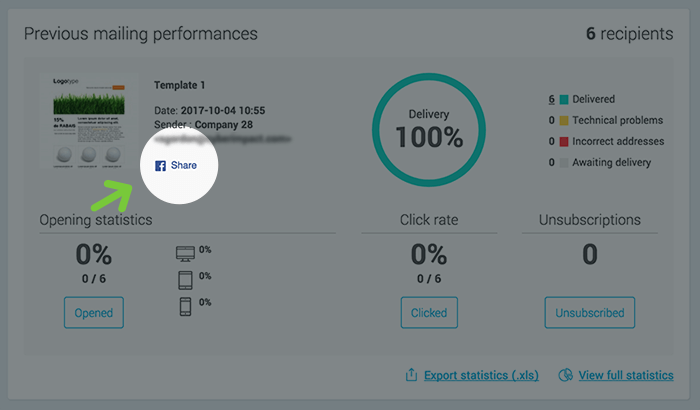This screenshot has height=410, width=700.
Task: Click the teal Delivered color swatch
Action: (x=564, y=99)
